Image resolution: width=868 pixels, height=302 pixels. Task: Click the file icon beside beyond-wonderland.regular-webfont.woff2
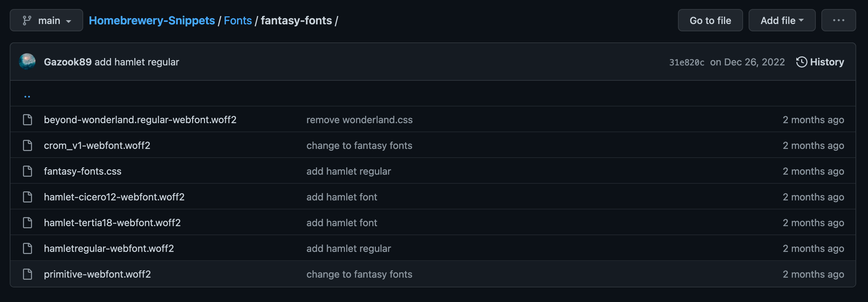27,120
